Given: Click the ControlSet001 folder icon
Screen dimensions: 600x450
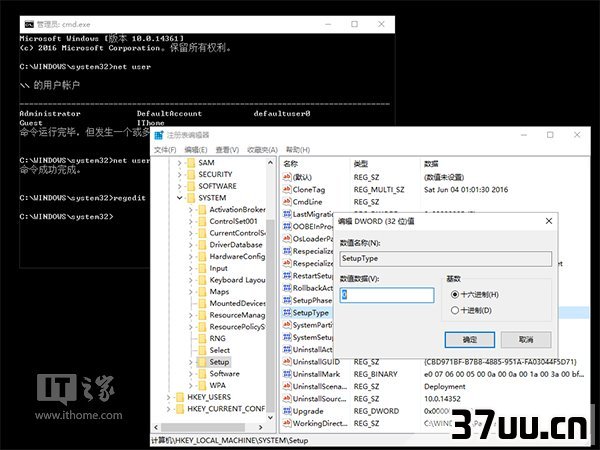Looking at the screenshot, I should tap(202, 221).
